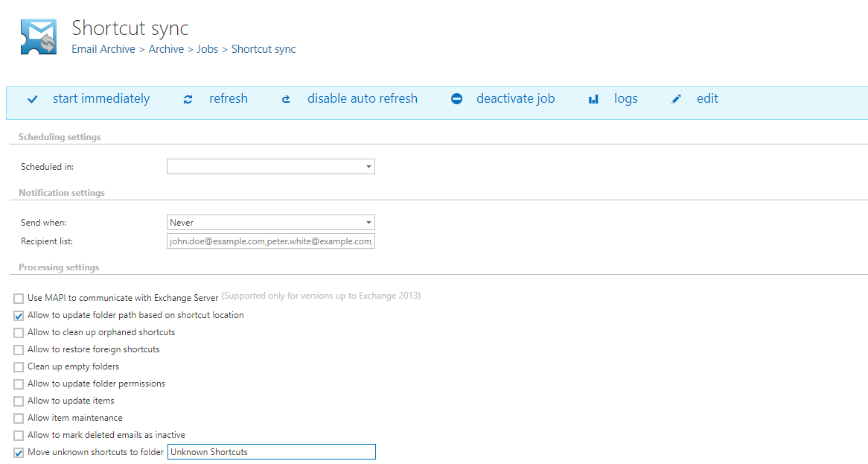Click the Shortcut sync puzzle mail logo
The height and width of the screenshot is (464, 868).
(38, 36)
